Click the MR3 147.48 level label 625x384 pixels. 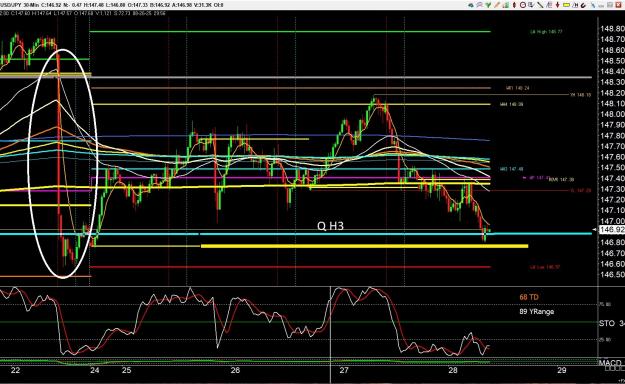point(511,169)
